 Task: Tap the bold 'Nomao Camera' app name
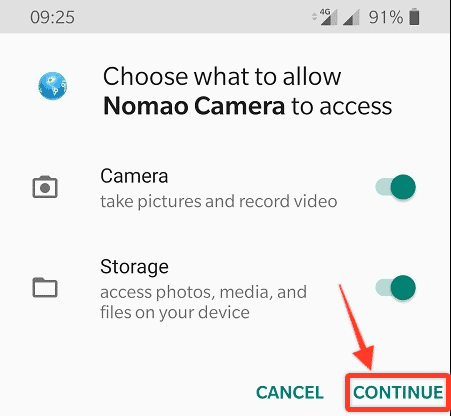point(194,106)
